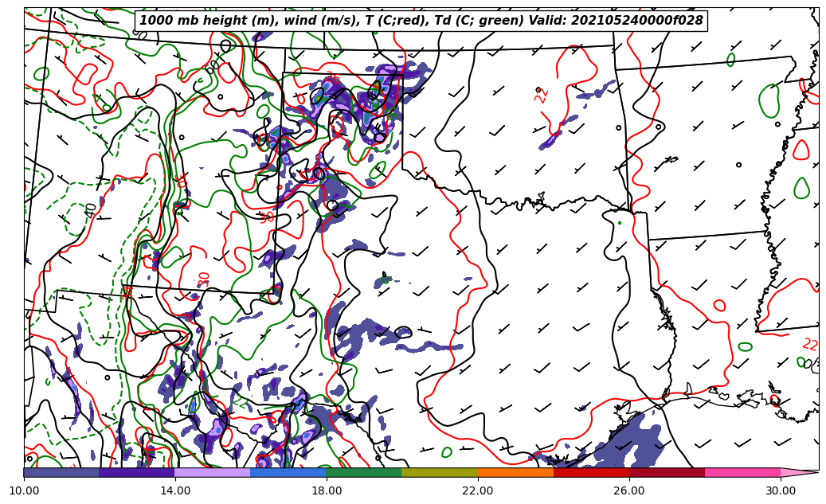The height and width of the screenshot is (504, 826).
Task: Click the 10.00 colorbar tick label
Action: pos(24,490)
